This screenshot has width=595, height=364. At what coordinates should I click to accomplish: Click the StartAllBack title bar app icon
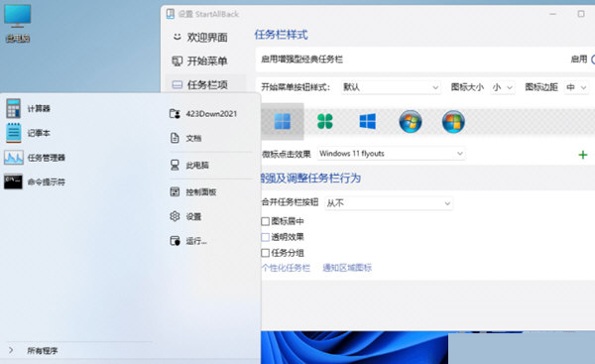[x=171, y=14]
